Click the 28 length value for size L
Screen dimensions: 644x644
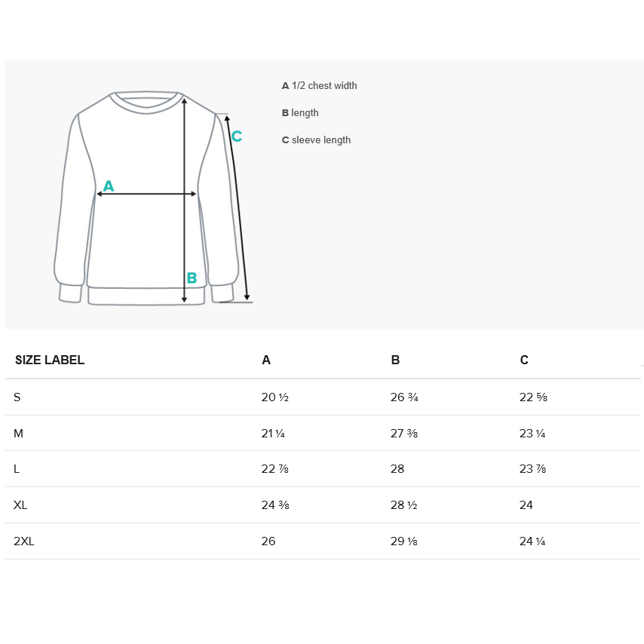pos(397,469)
